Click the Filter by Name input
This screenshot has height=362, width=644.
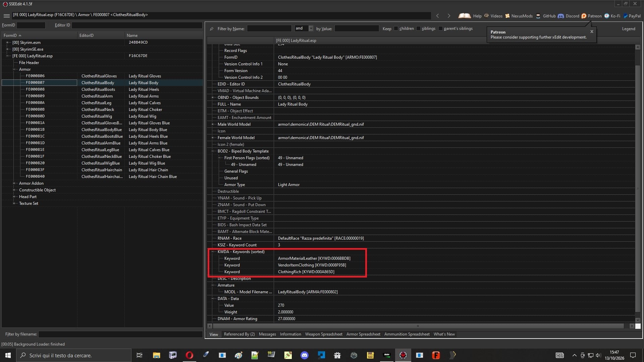tap(269, 28)
